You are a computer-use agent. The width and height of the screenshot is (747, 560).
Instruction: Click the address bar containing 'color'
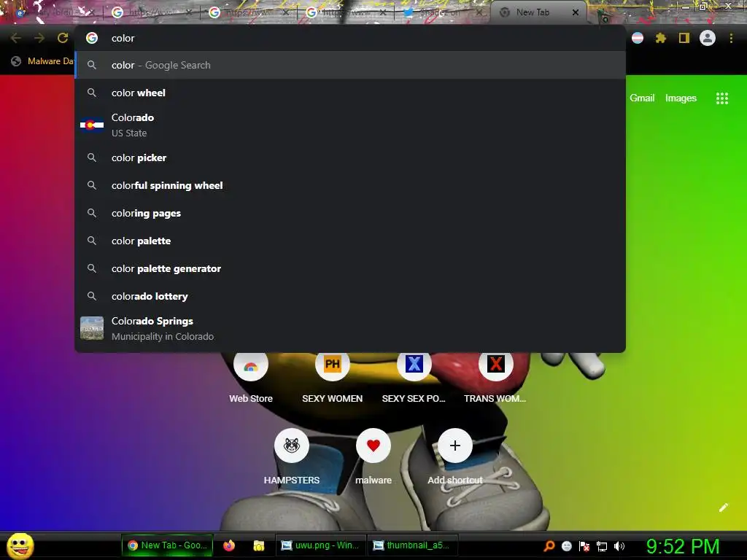tap(350, 38)
